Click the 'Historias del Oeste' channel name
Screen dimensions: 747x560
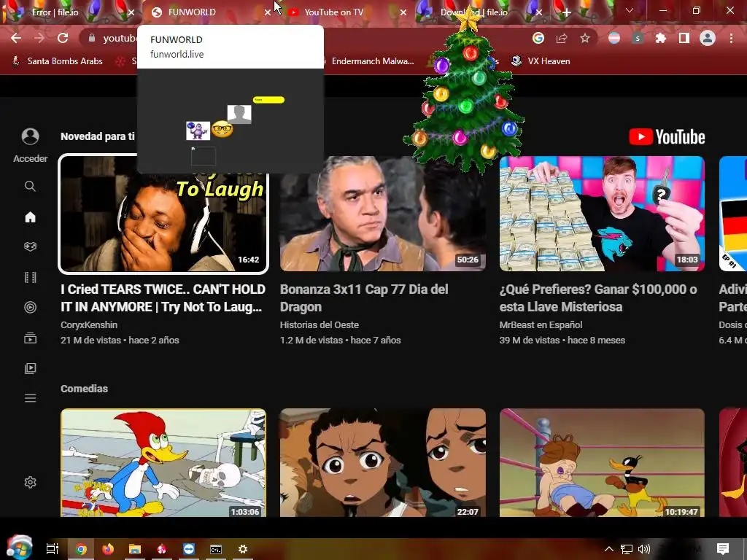coord(320,324)
